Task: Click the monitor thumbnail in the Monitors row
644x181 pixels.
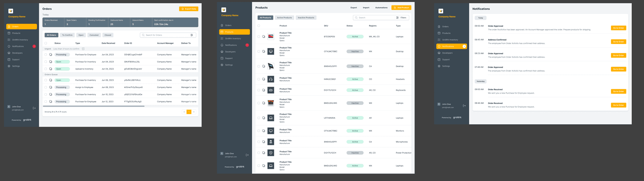Action: (x=271, y=131)
